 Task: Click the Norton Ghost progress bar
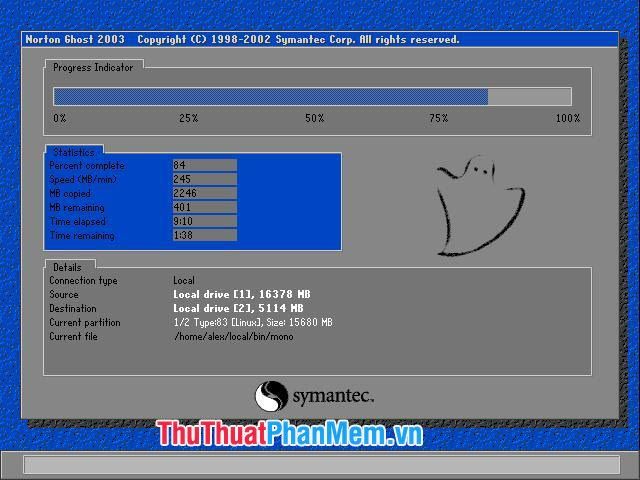(312, 97)
